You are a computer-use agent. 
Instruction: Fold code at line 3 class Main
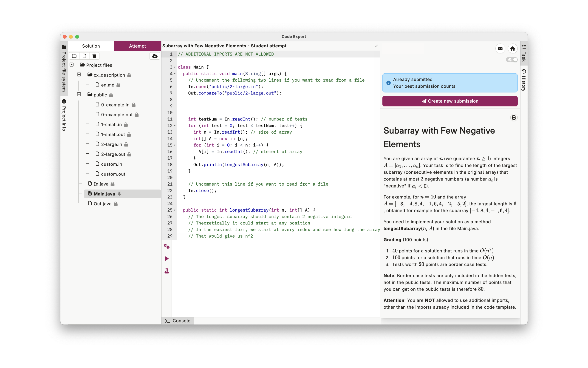175,67
